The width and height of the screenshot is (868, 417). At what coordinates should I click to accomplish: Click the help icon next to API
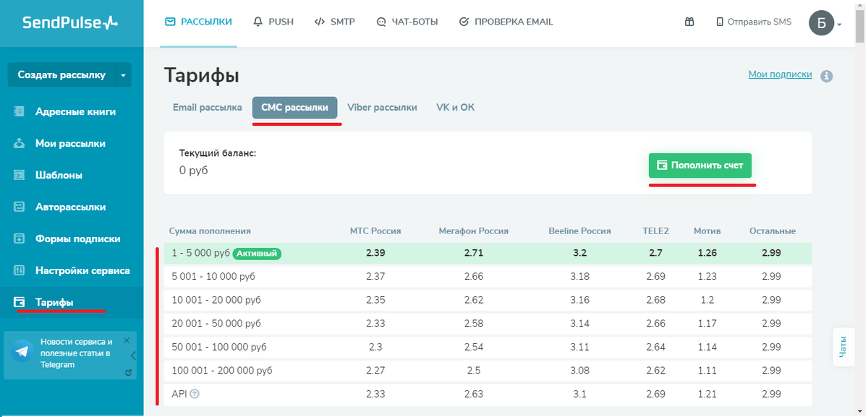click(x=195, y=394)
